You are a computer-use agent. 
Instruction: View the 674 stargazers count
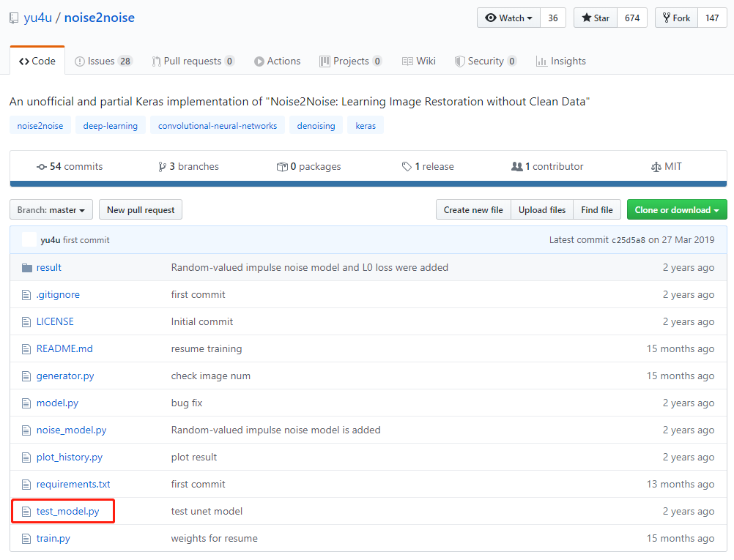pyautogui.click(x=632, y=18)
